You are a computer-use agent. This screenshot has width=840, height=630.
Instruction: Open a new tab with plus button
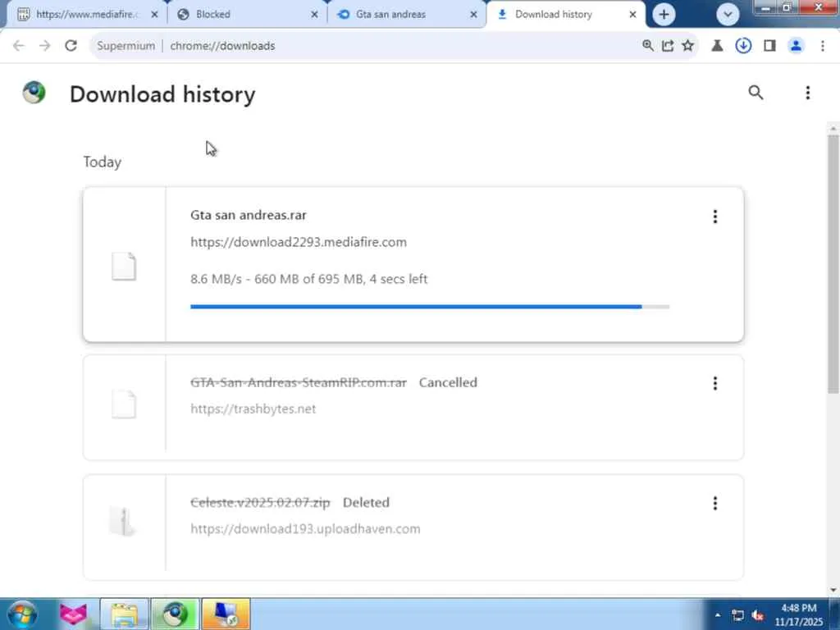coord(664,15)
